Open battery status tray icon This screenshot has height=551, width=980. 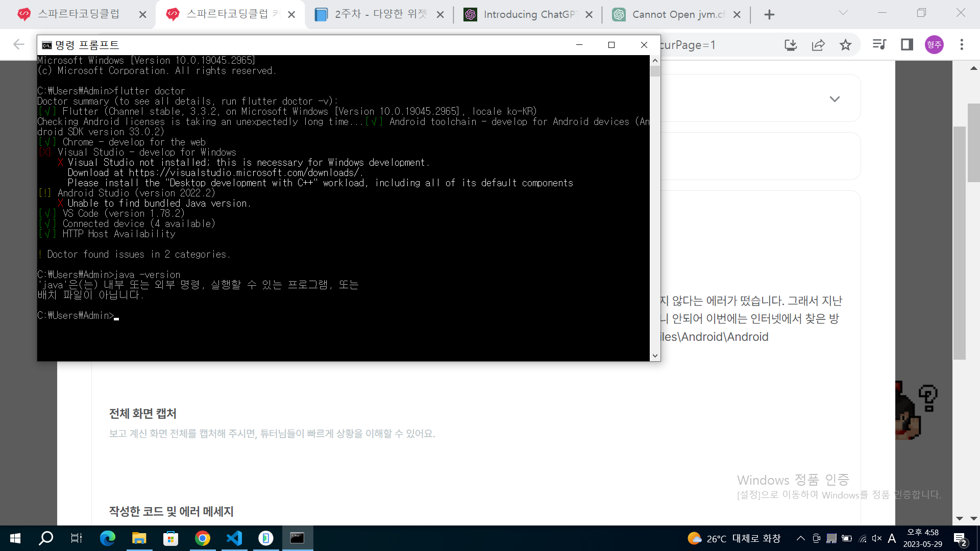click(x=847, y=538)
